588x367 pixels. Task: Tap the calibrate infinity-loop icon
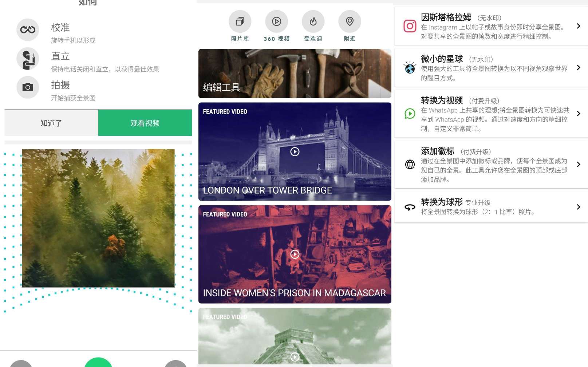pos(28,30)
